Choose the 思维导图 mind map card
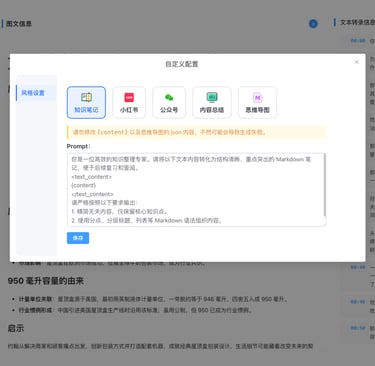This screenshot has height=366, width=375. tap(257, 103)
